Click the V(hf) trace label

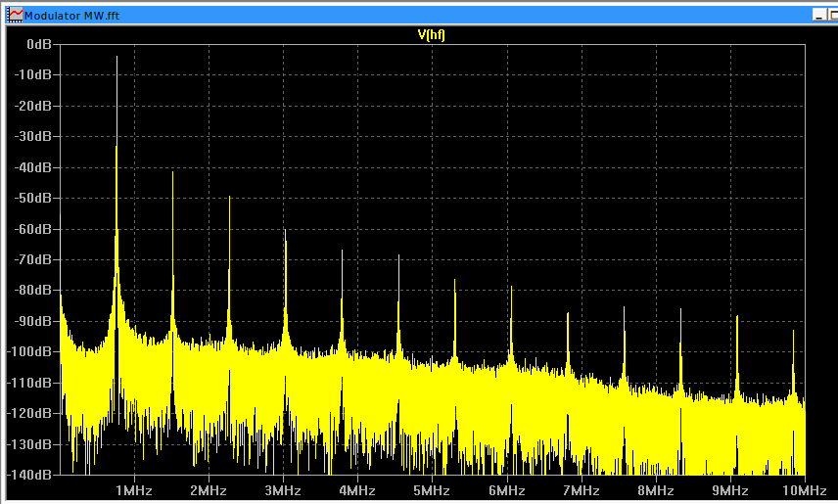432,34
